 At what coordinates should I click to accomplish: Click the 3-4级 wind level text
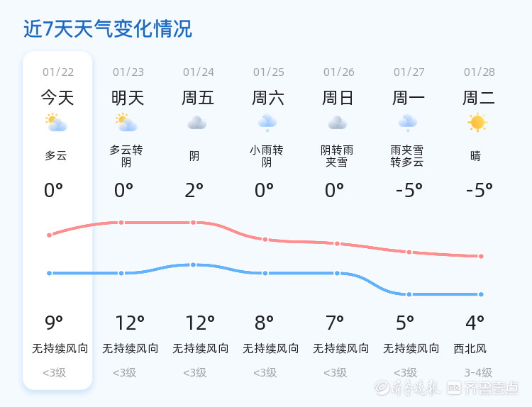pos(478,372)
